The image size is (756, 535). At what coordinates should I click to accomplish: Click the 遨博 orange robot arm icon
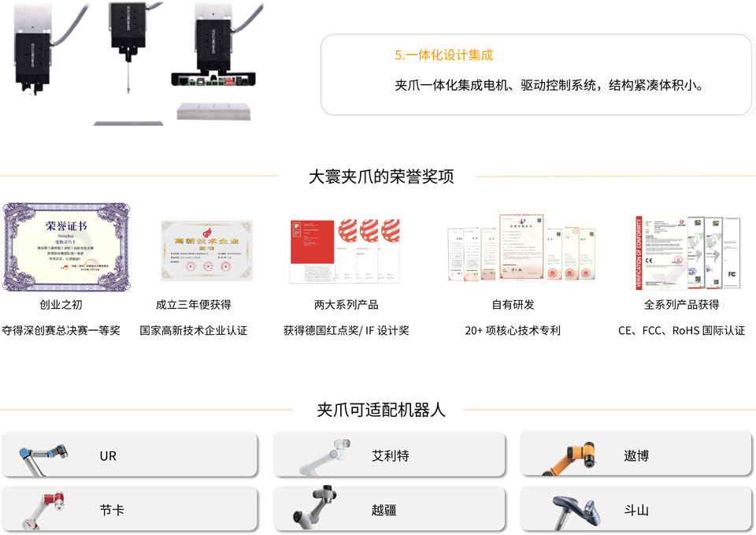click(x=569, y=459)
